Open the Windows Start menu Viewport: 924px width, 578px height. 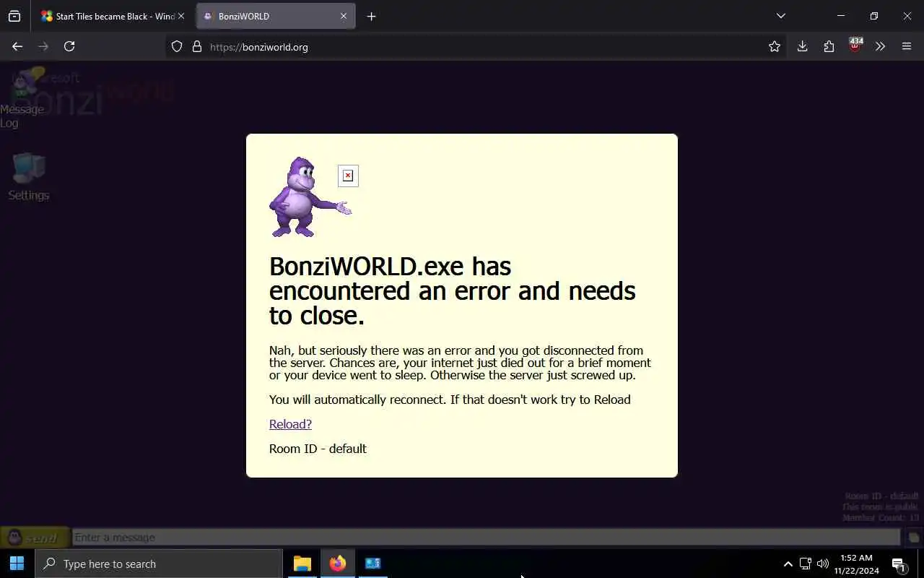pos(17,564)
